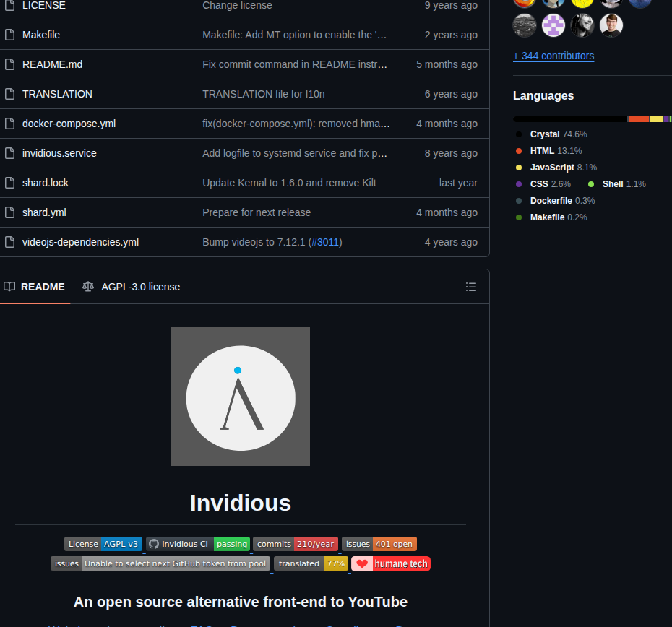This screenshot has width=672, height=627.
Task: Click the file icon beside shard.yml
Action: coord(10,212)
